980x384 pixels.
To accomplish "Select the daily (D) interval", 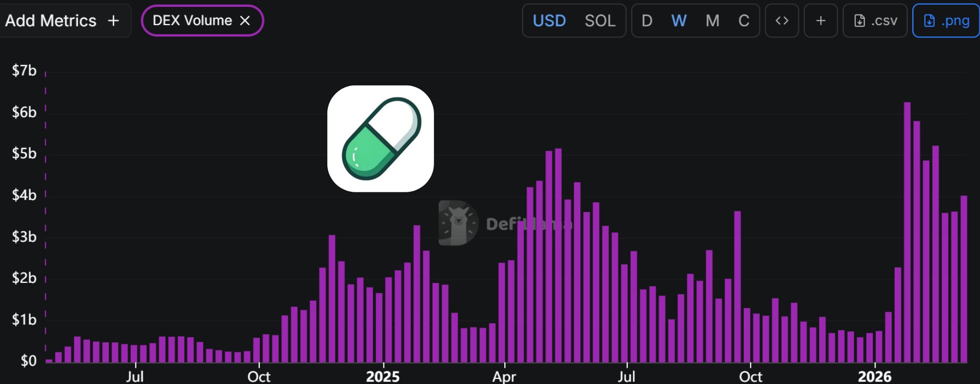I will click(x=647, y=21).
